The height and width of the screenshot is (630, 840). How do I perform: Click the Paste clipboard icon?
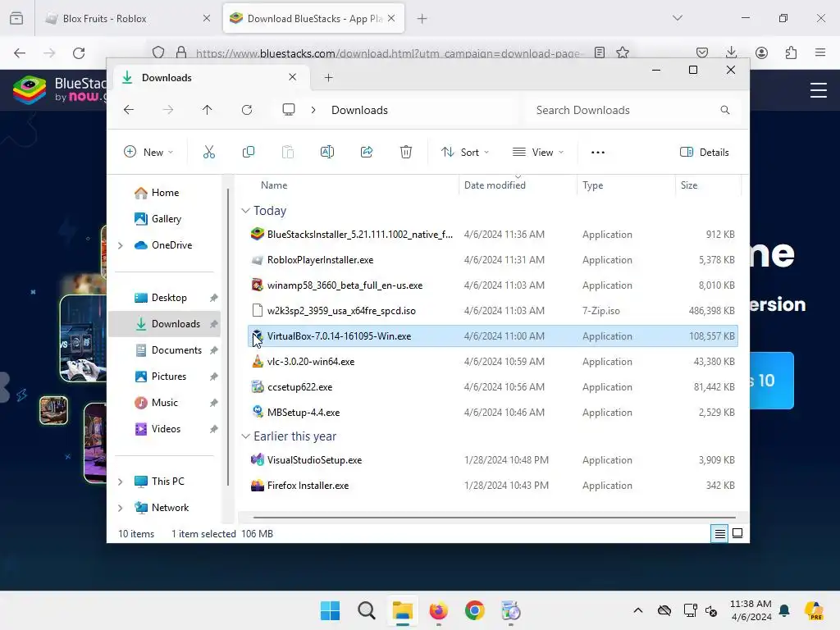tap(288, 152)
